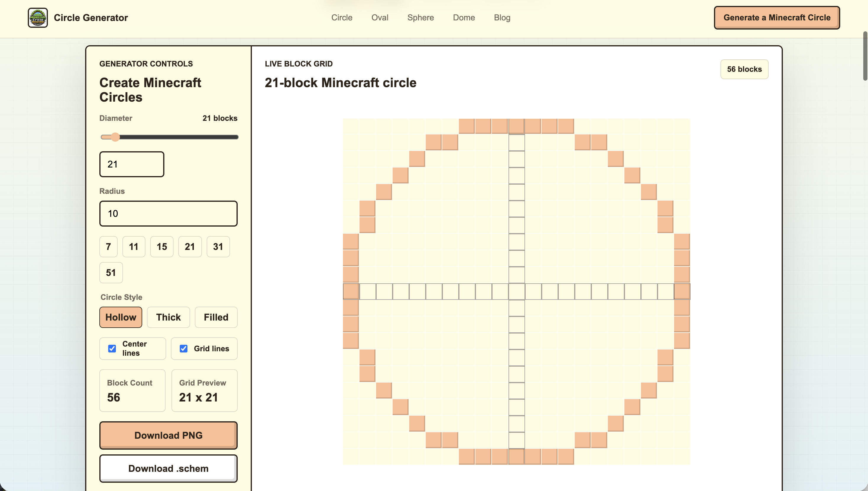Screen dimensions: 868x491
Task: Toggle the Grid lines checkbox
Action: (x=184, y=348)
